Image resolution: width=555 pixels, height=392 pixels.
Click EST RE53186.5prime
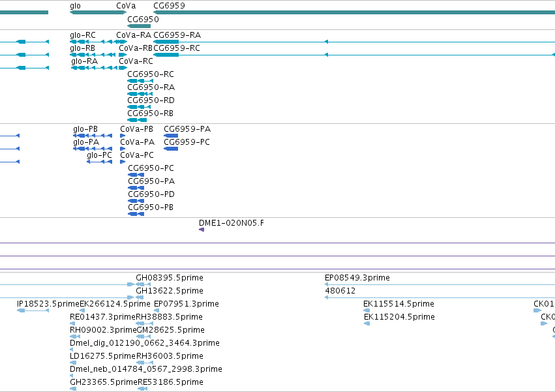click(171, 382)
